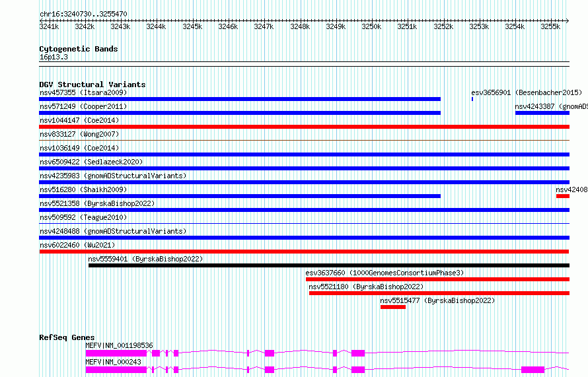Open nsv5559401 (ByrskaBishop2022) label
The image size is (588, 377).
[x=145, y=259]
